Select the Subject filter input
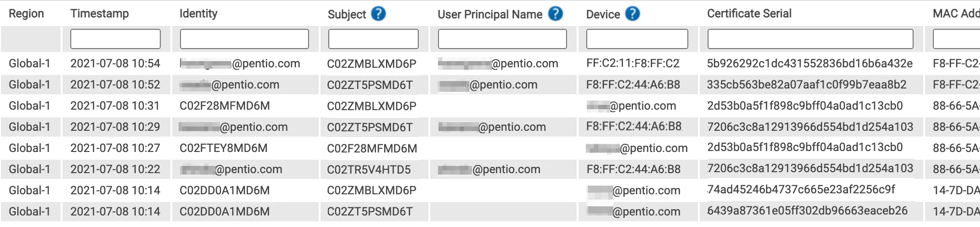The image size is (980, 227). coord(374,39)
